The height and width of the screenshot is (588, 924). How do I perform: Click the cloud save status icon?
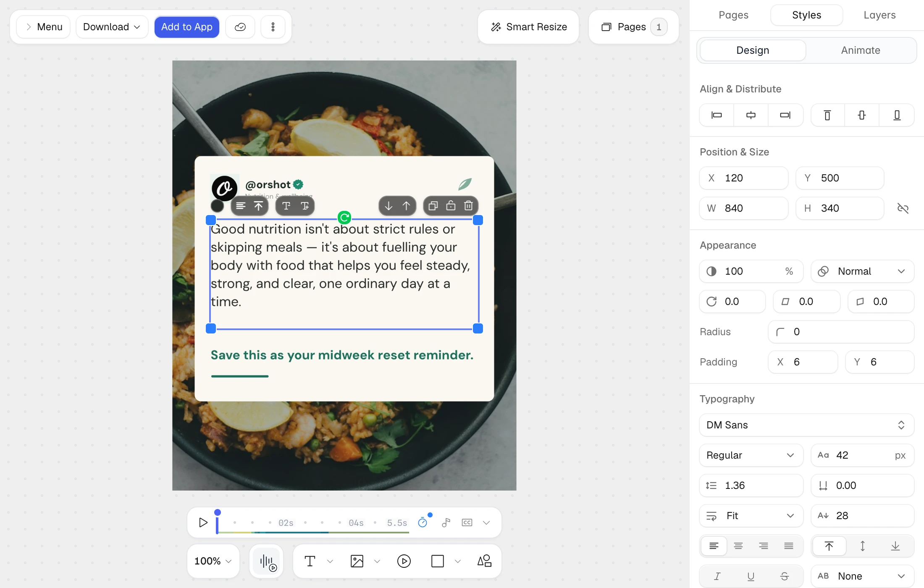coord(240,27)
